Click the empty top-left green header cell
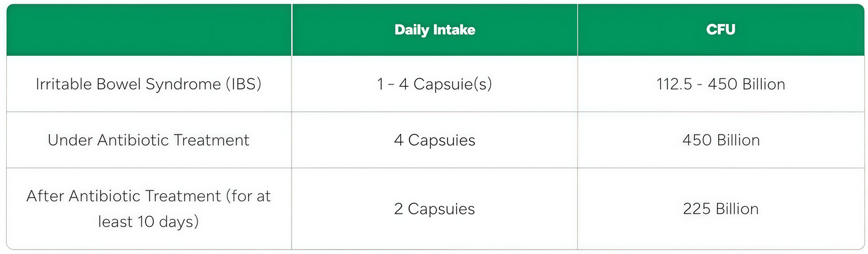 point(149,29)
